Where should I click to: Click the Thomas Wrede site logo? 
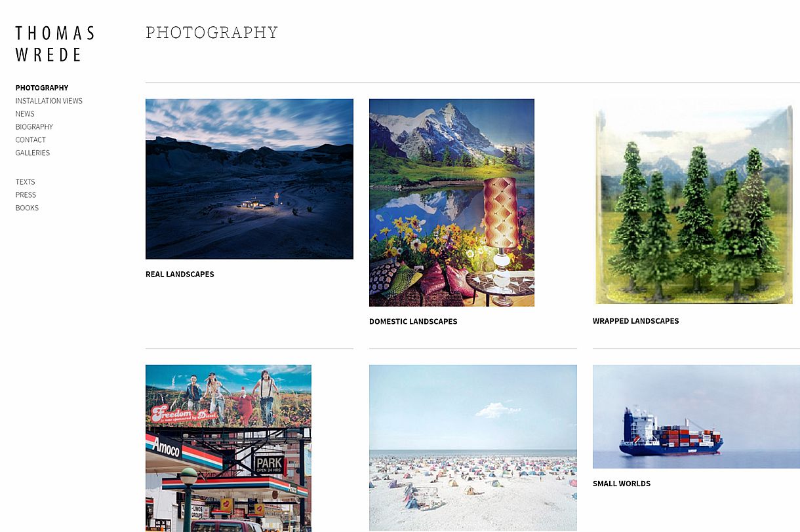click(x=55, y=44)
